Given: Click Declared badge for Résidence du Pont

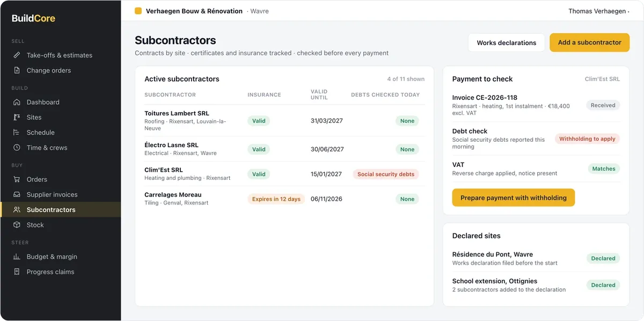Looking at the screenshot, I should tap(603, 258).
